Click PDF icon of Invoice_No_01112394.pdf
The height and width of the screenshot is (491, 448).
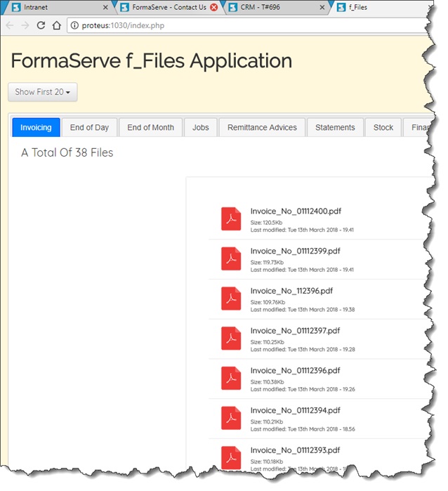(231, 418)
